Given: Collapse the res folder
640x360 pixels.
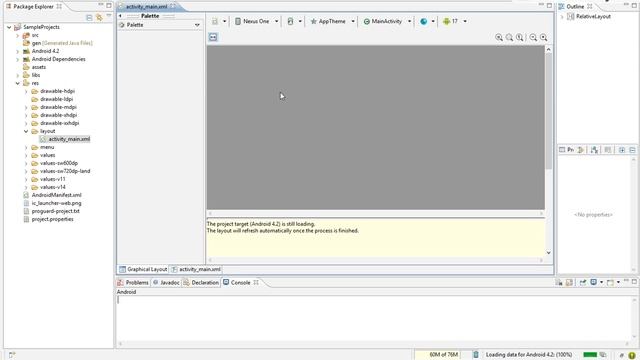Looking at the screenshot, I should tap(18, 83).
